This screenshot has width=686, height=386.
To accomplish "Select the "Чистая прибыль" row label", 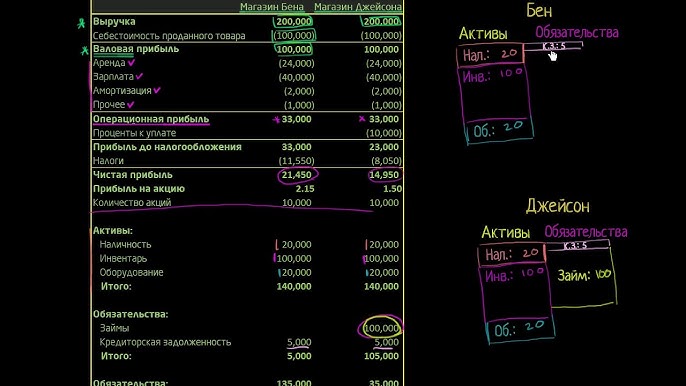I will tap(133, 175).
